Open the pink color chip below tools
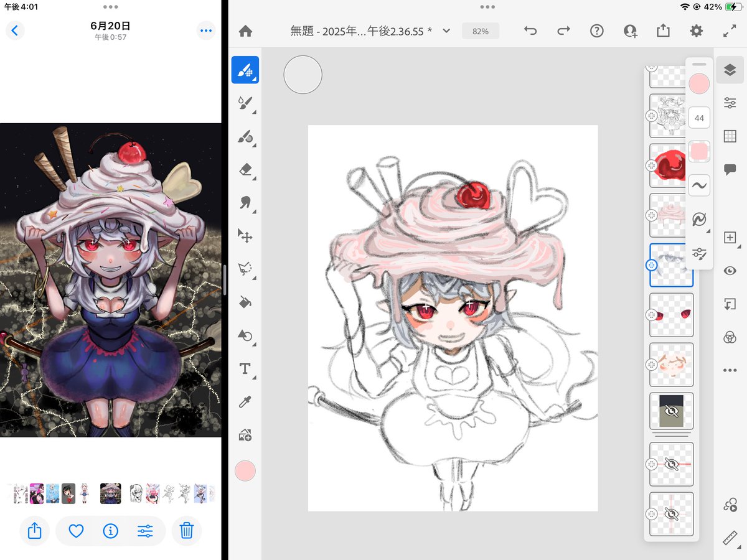Screen dimensions: 747x560 tap(245, 471)
